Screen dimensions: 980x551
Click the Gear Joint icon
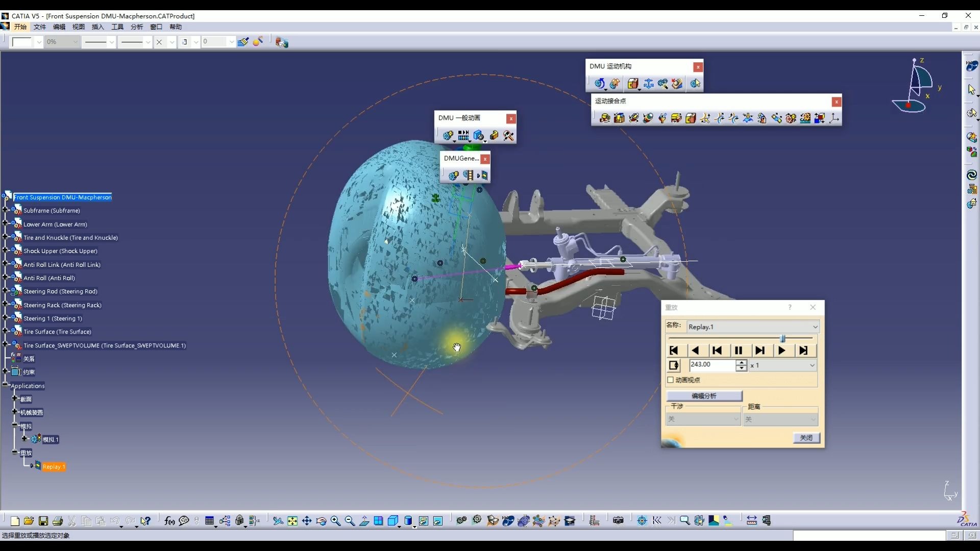click(791, 118)
